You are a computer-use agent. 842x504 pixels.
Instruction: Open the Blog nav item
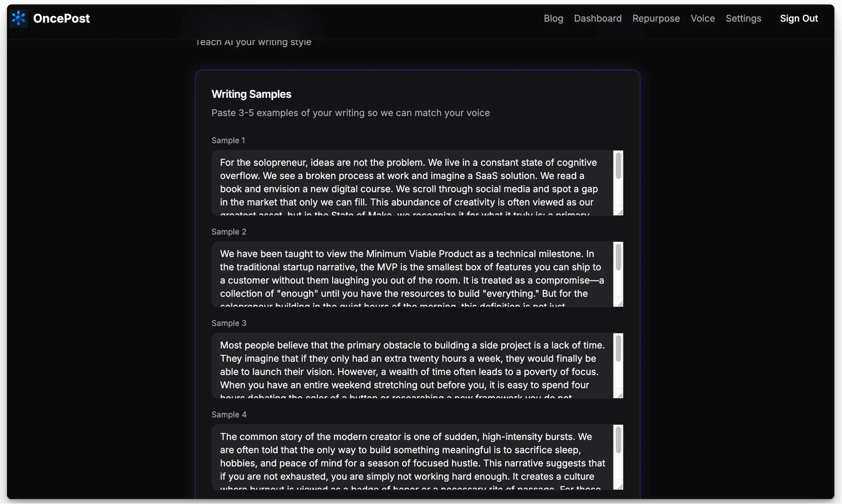(553, 18)
